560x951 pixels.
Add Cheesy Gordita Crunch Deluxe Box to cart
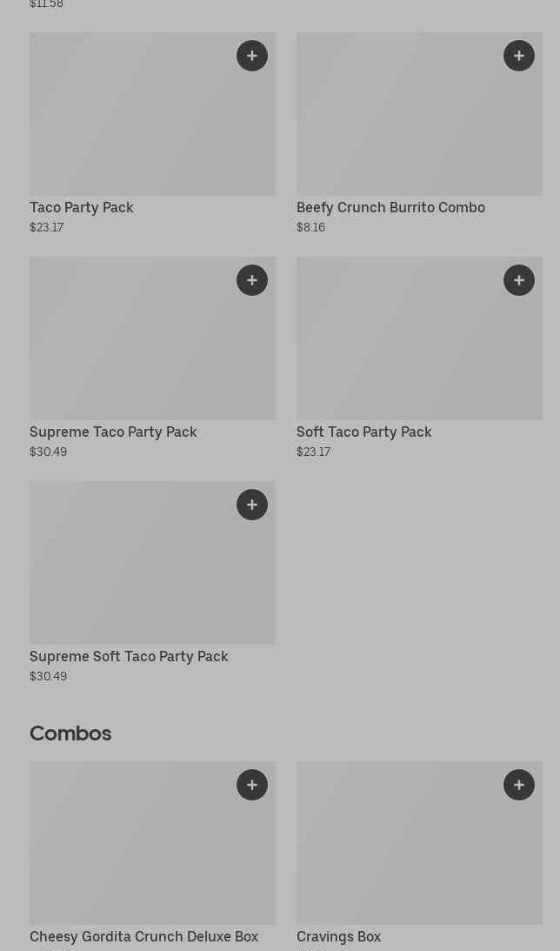(x=252, y=785)
